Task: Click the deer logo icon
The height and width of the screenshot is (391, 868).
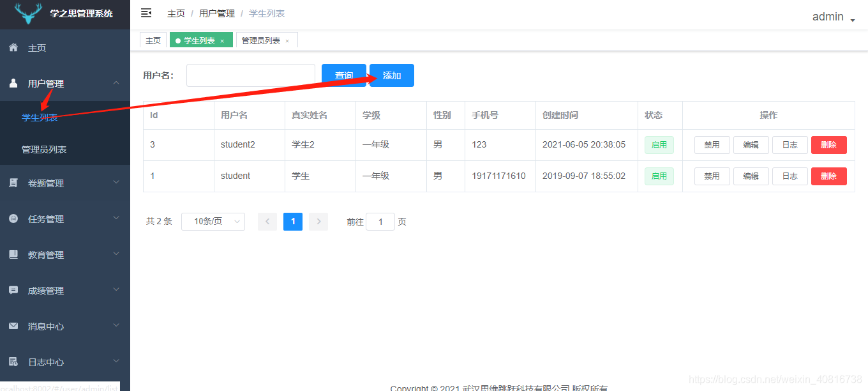Action: [29, 13]
